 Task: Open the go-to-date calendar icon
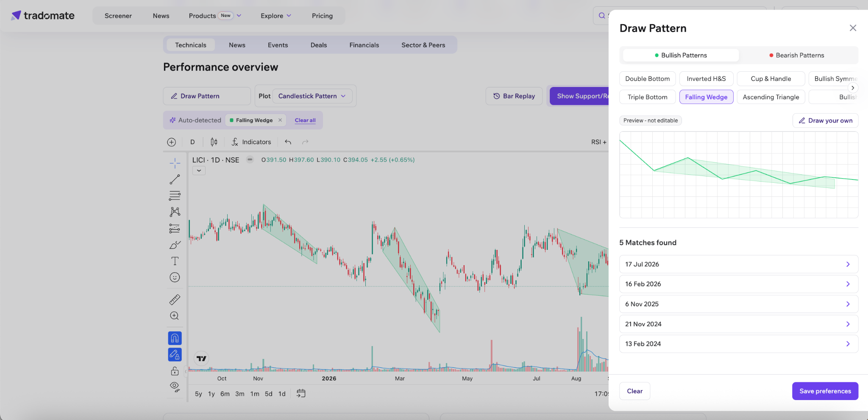tap(301, 393)
